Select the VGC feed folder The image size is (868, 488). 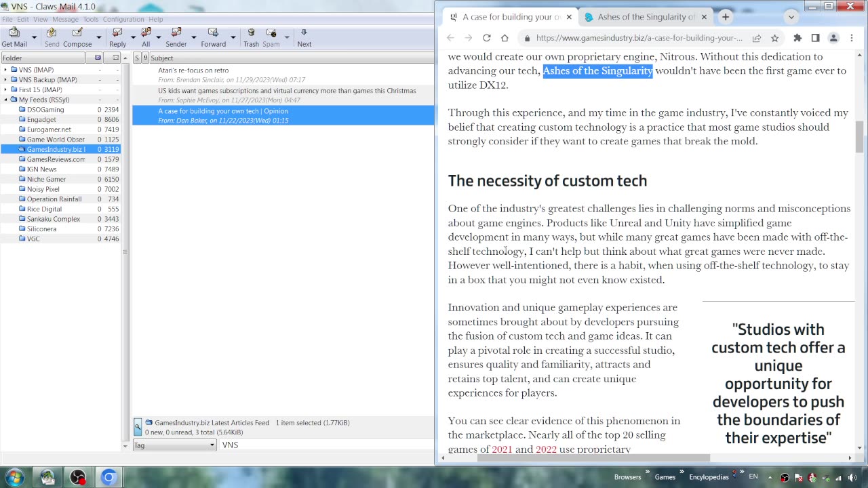33,239
